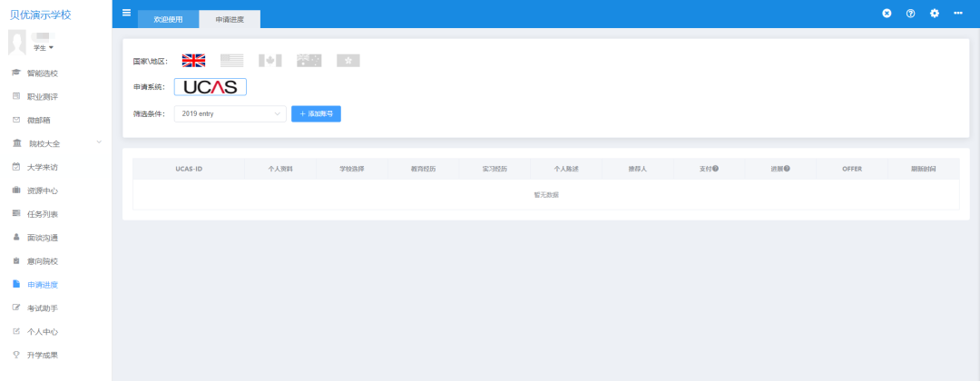Switch to the 欢迎使用 tab
The width and height of the screenshot is (980, 381).
coord(168,19)
